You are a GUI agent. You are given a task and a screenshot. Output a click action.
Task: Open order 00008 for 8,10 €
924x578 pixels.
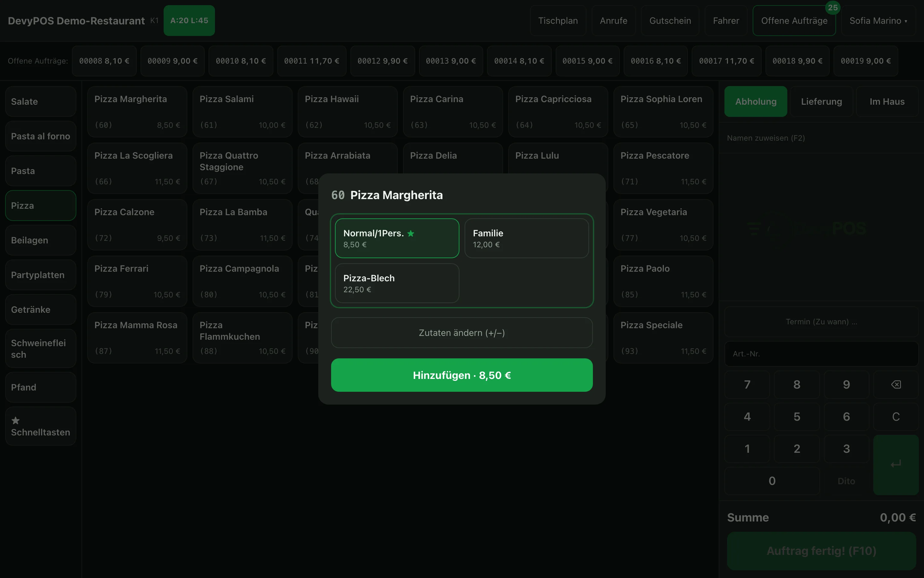pos(104,61)
